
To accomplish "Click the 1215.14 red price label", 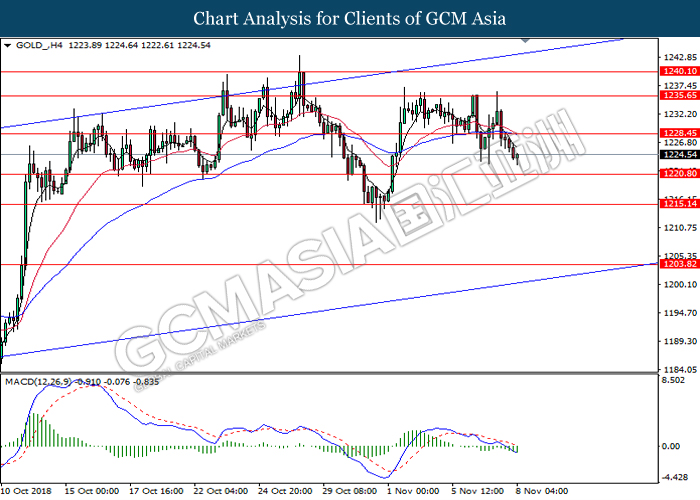I will [677, 205].
